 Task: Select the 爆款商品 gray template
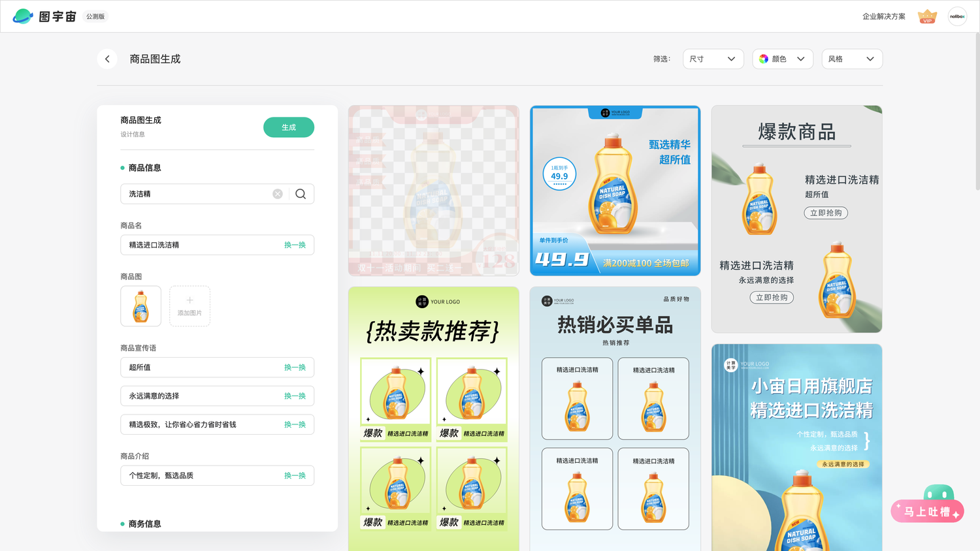pyautogui.click(x=796, y=219)
